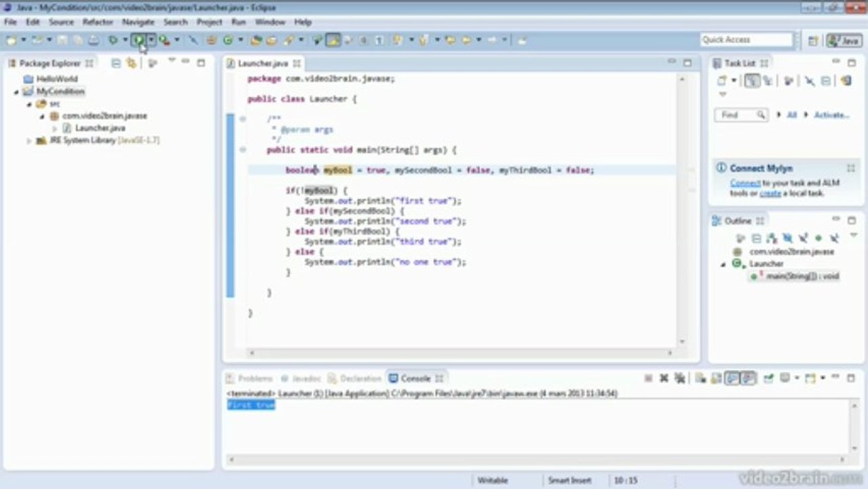This screenshot has height=489, width=868.
Task: Open the New wizard icon in toolbar
Action: [x=11, y=40]
